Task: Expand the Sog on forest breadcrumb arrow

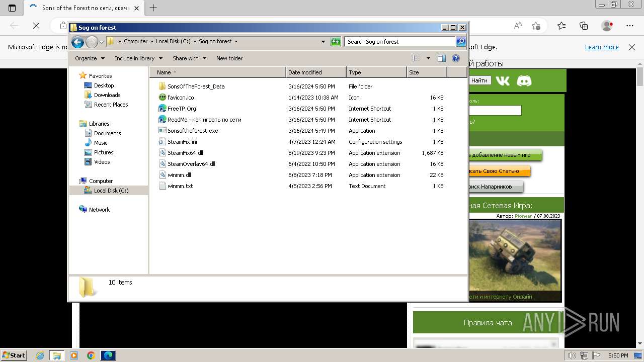Action: pos(236,42)
